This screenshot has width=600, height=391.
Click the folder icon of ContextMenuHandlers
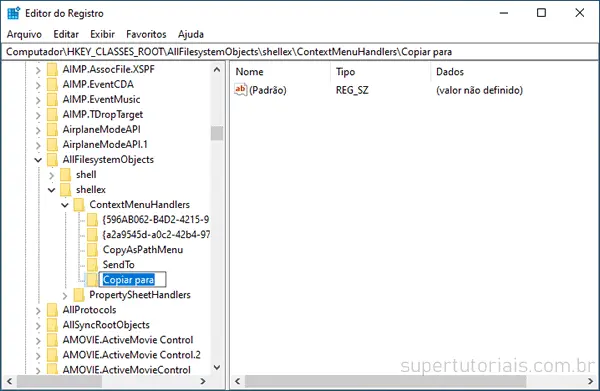click(x=79, y=205)
